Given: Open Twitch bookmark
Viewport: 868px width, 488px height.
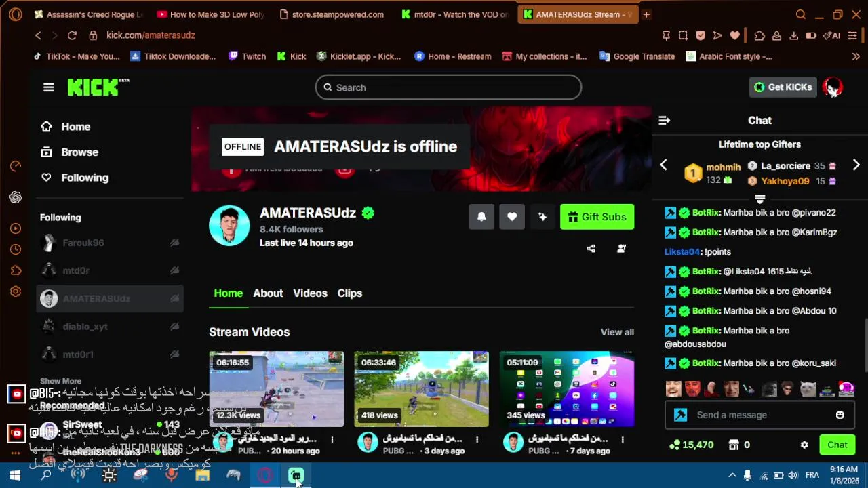Looking at the screenshot, I should [x=247, y=56].
